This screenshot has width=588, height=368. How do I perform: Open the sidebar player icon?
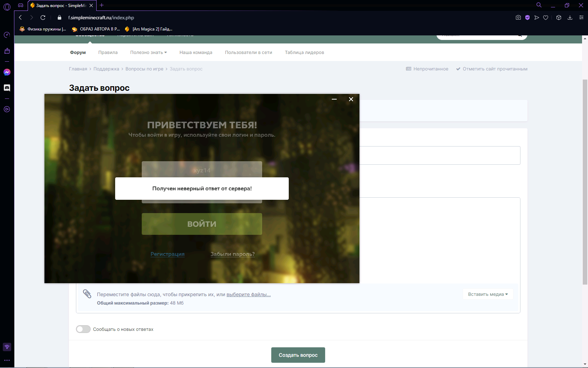[7, 109]
